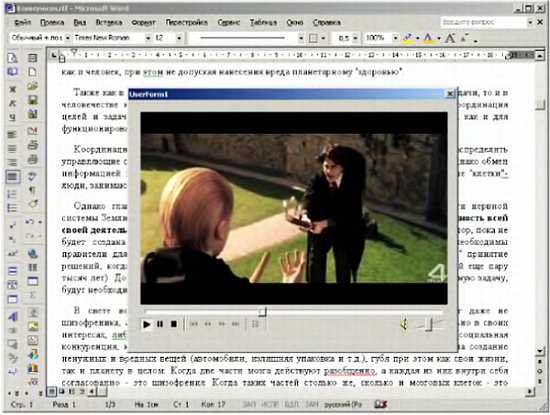Go to next page browse button

point(540,380)
